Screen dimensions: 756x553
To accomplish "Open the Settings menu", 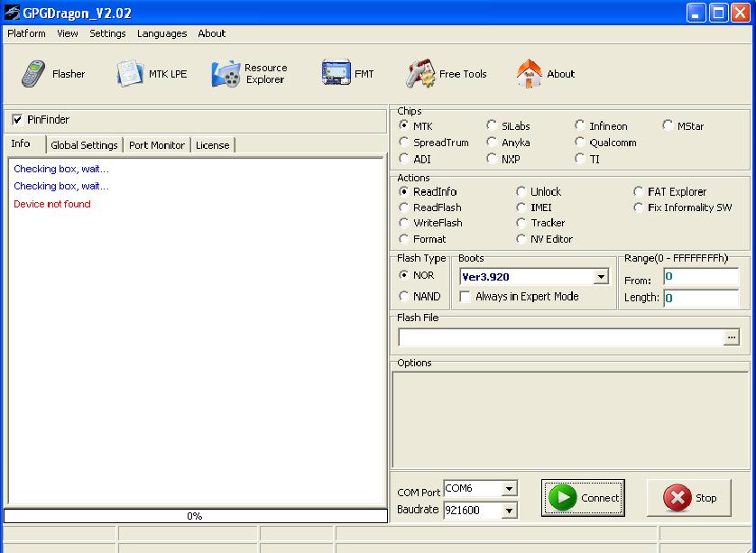I will click(x=107, y=33).
